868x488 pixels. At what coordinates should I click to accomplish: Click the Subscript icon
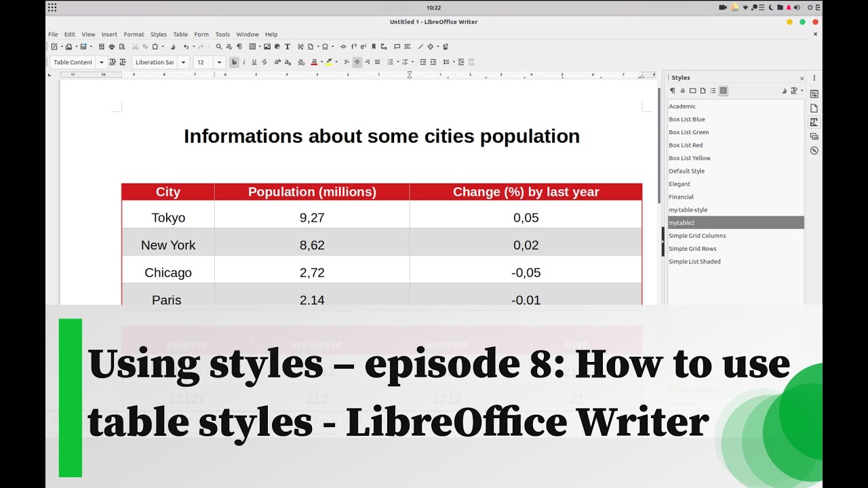tap(288, 62)
